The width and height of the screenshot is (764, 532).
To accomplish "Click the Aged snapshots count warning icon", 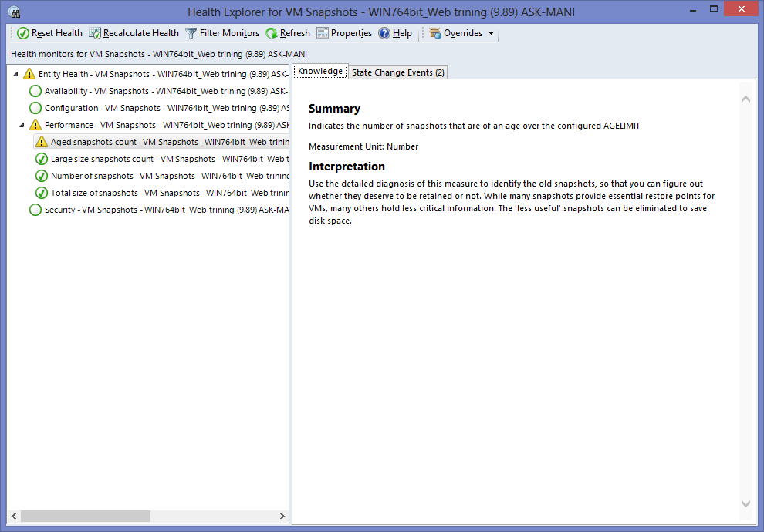I will tap(42, 142).
